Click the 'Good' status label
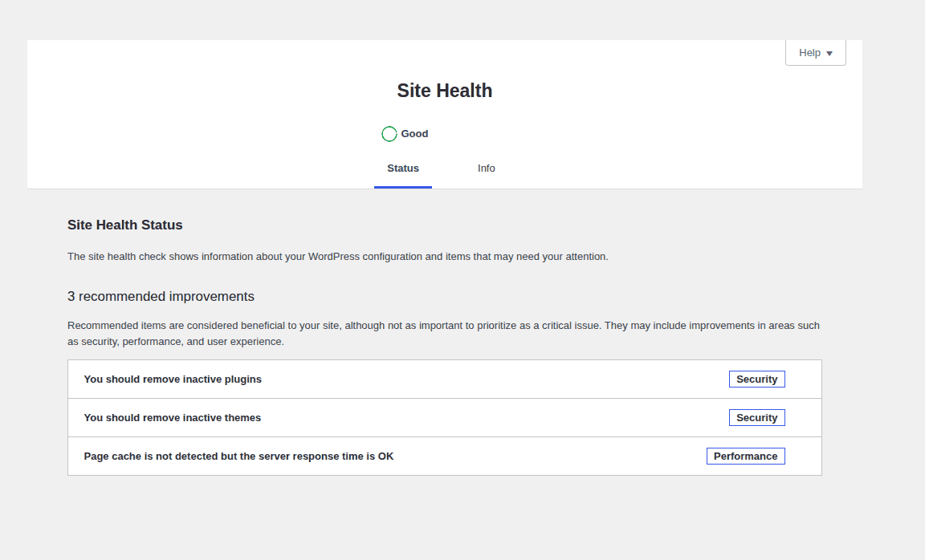Viewport: 925px width, 560px height. (x=414, y=134)
